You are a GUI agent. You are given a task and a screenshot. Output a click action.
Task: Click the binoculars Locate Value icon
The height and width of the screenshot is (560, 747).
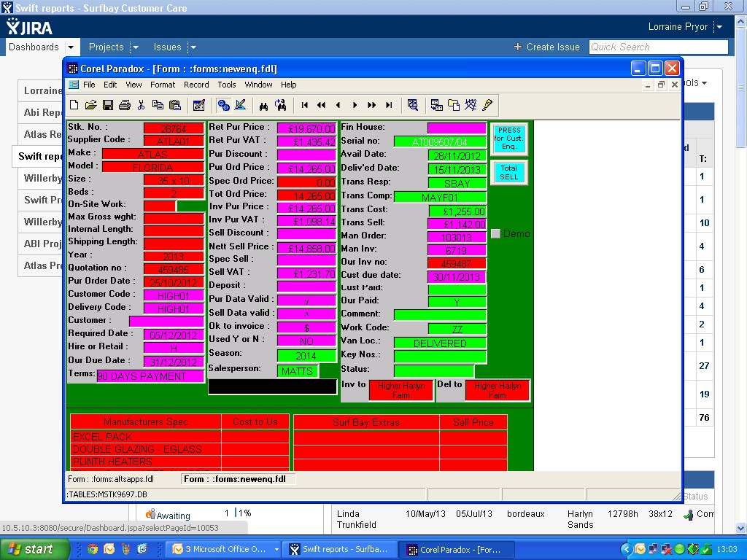263,105
